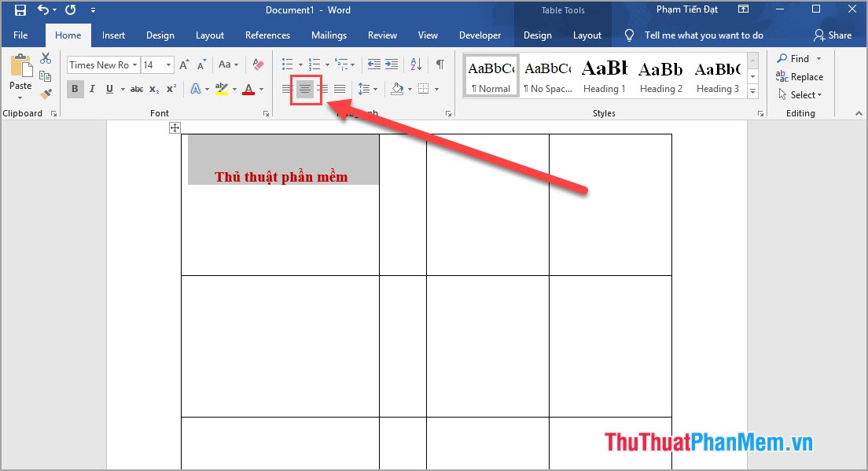The height and width of the screenshot is (471, 868).
Task: Open Ribbon Display Options
Action: point(744,9)
